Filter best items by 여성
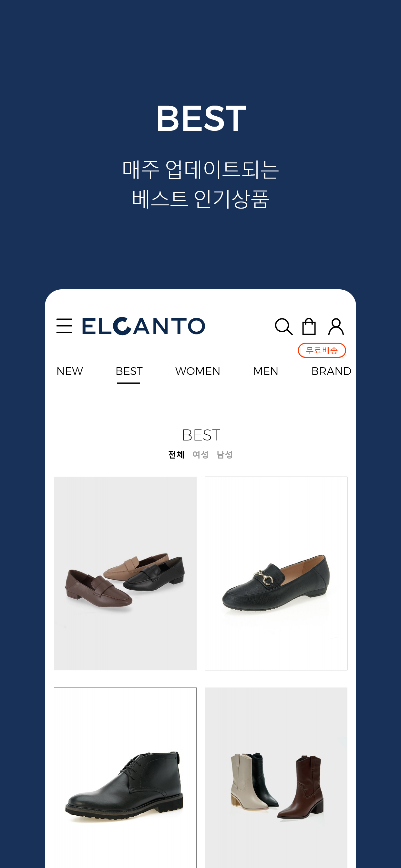The image size is (401, 868). tap(200, 455)
